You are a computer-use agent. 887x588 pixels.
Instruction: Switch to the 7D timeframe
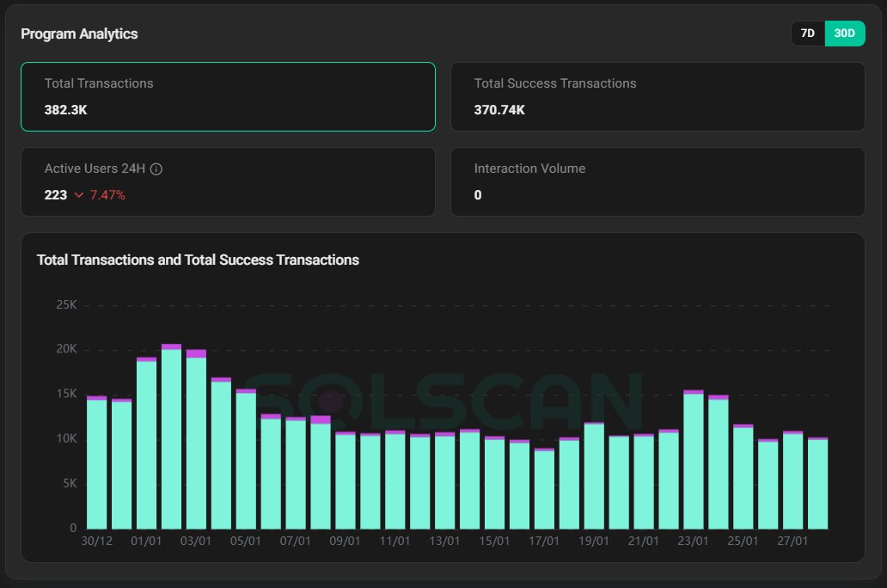pos(806,33)
